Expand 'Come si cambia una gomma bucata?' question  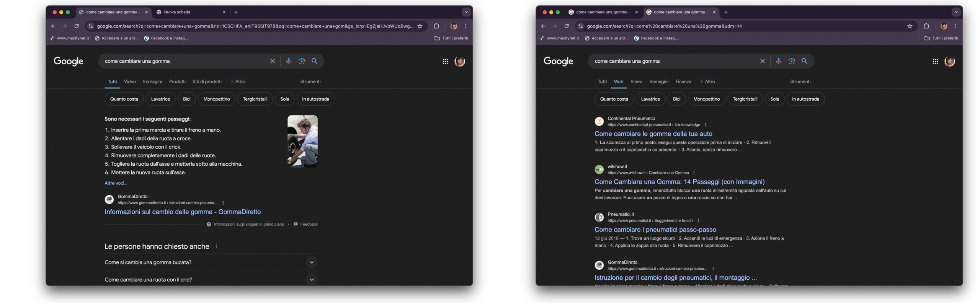coord(211,262)
